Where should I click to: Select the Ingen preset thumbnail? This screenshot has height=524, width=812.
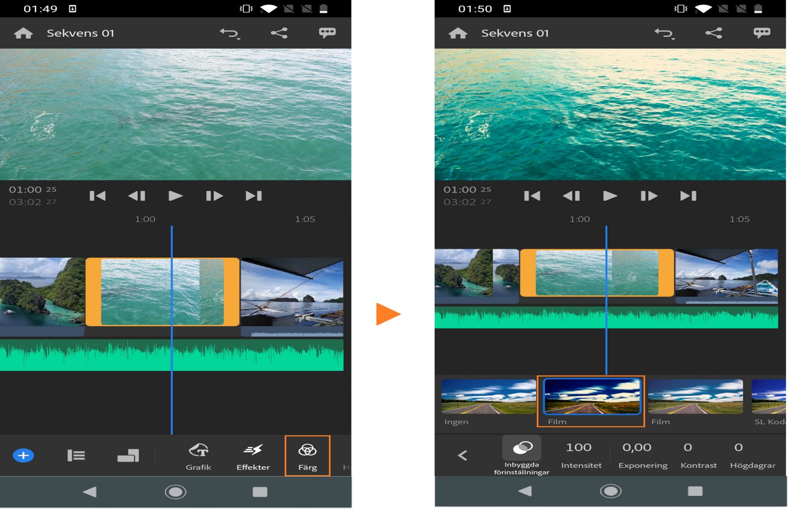(488, 397)
